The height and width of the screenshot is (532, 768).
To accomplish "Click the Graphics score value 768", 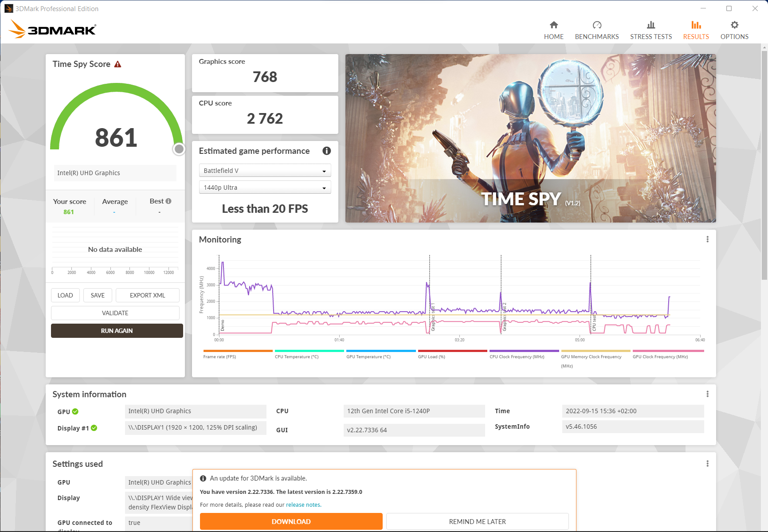I will click(265, 77).
